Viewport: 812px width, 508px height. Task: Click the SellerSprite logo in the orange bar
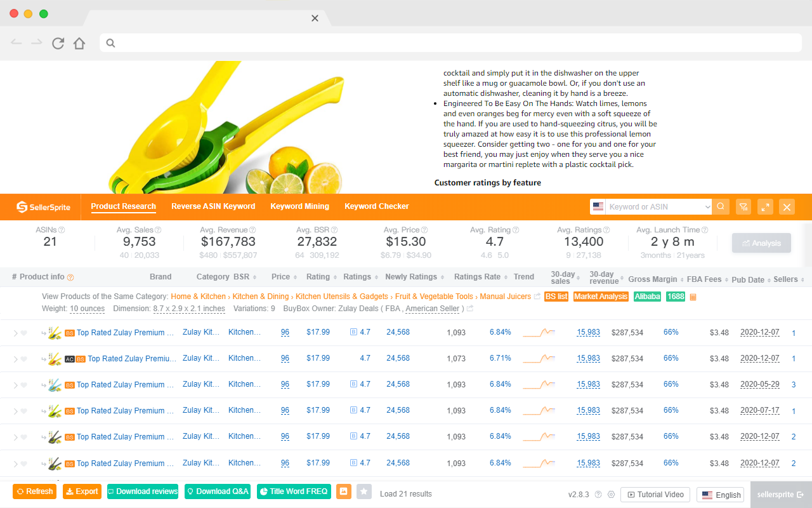[x=43, y=206]
